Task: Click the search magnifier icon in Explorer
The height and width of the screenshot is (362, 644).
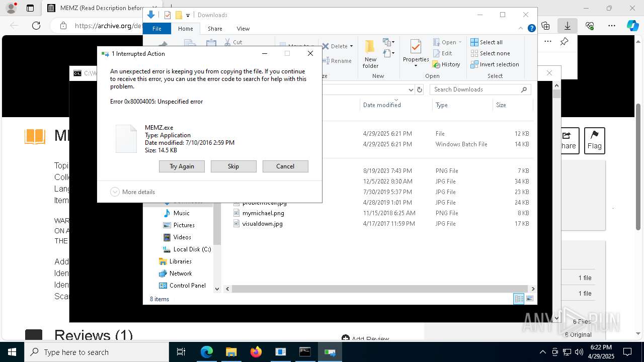Action: click(524, 89)
